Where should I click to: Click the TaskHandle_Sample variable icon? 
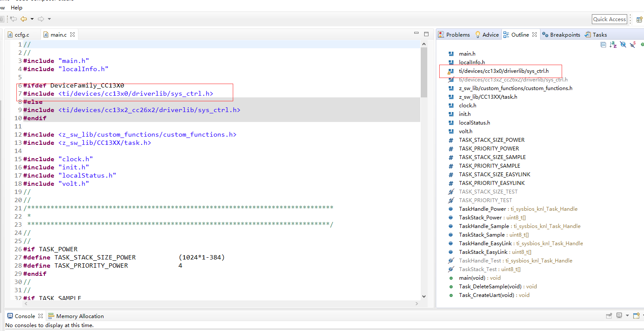point(451,226)
